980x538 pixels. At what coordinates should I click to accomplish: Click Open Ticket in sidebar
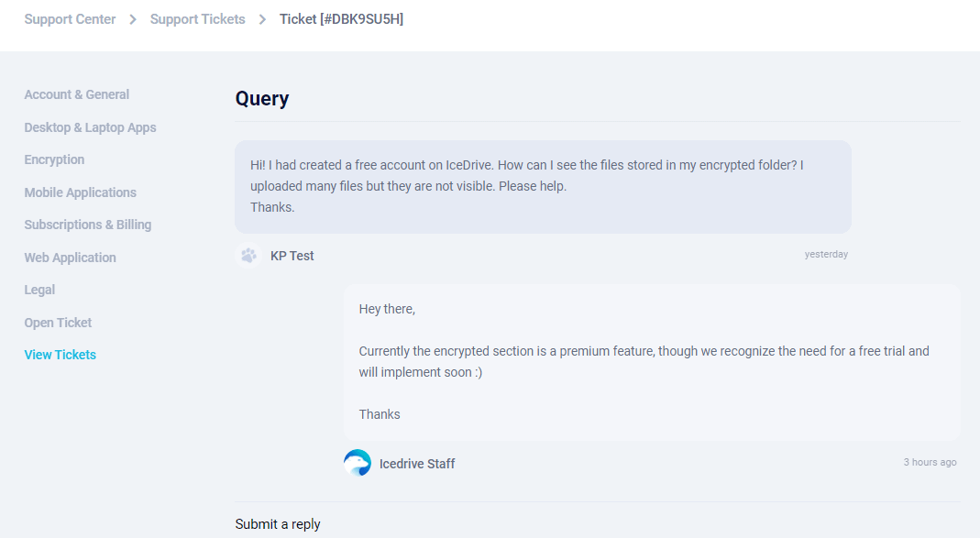click(58, 323)
